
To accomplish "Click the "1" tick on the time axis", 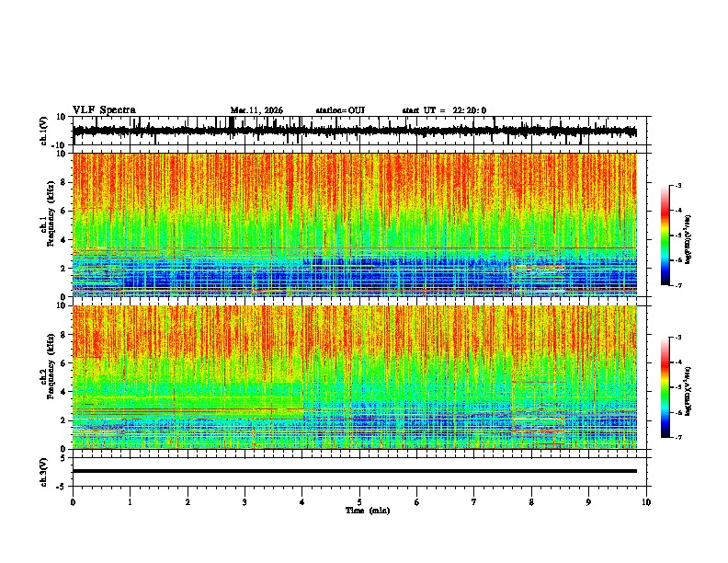I will [x=130, y=502].
